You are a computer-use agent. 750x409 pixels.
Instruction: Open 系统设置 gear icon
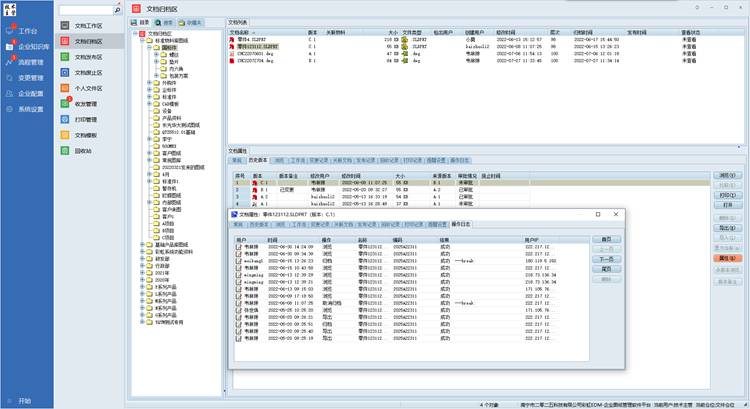[10, 109]
